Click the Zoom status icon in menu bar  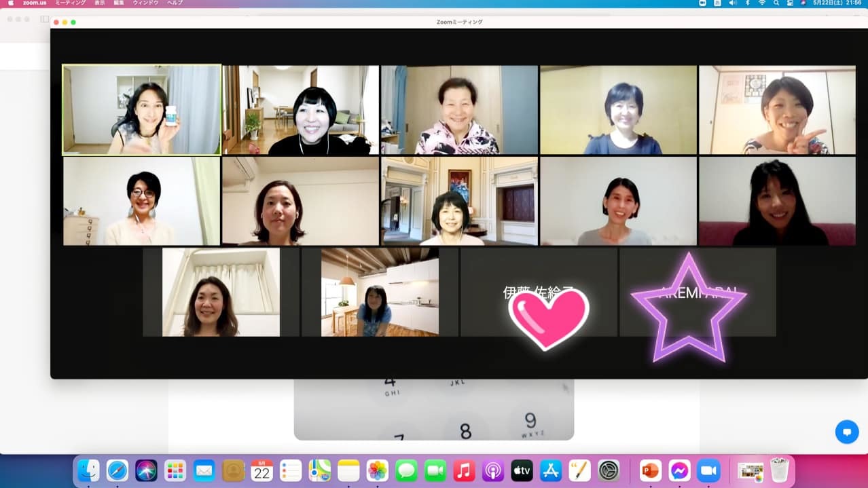click(x=703, y=3)
